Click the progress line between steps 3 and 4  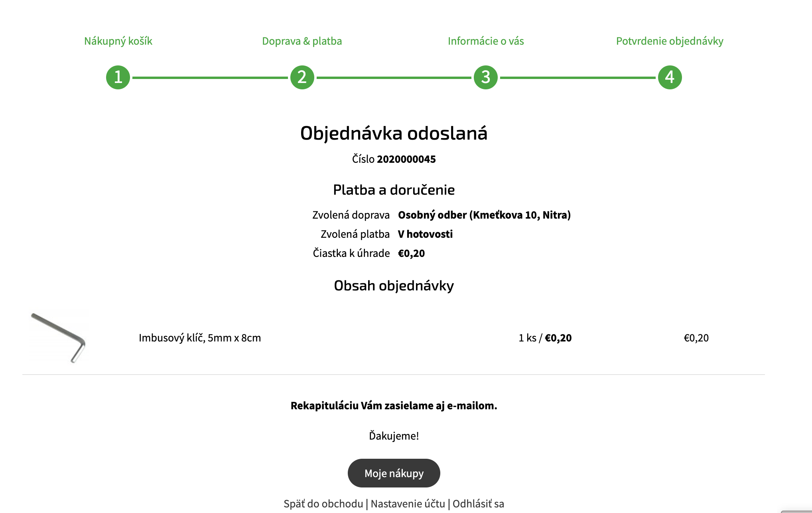point(578,78)
